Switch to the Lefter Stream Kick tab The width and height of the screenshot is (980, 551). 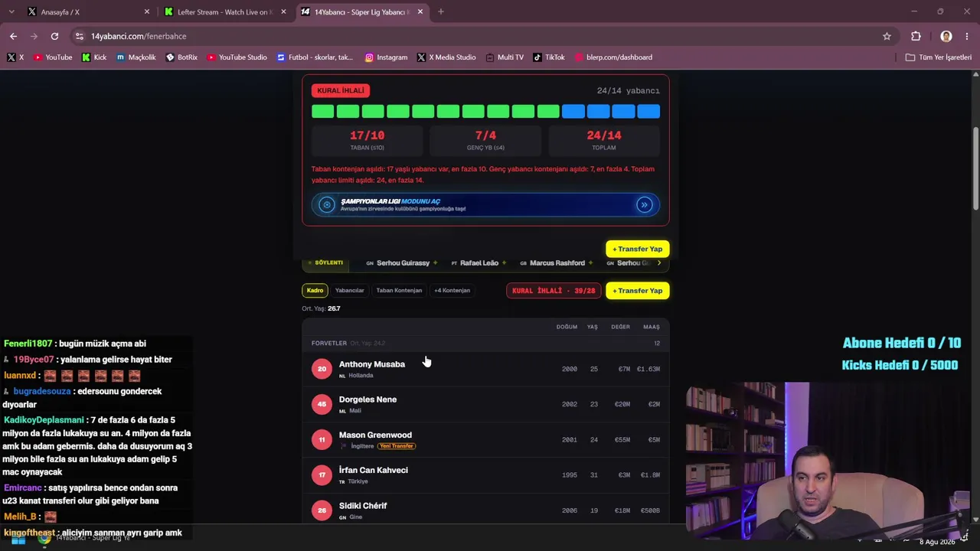click(225, 12)
